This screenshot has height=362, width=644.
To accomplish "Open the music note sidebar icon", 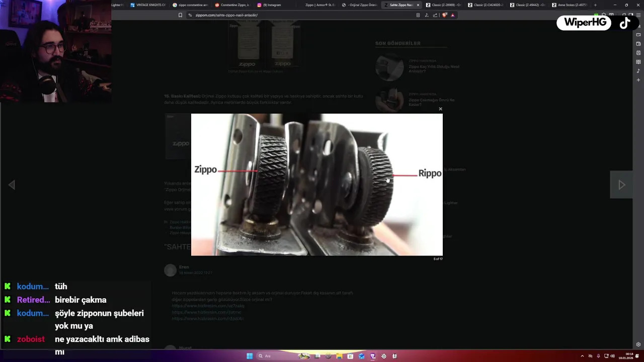I will click(x=638, y=71).
